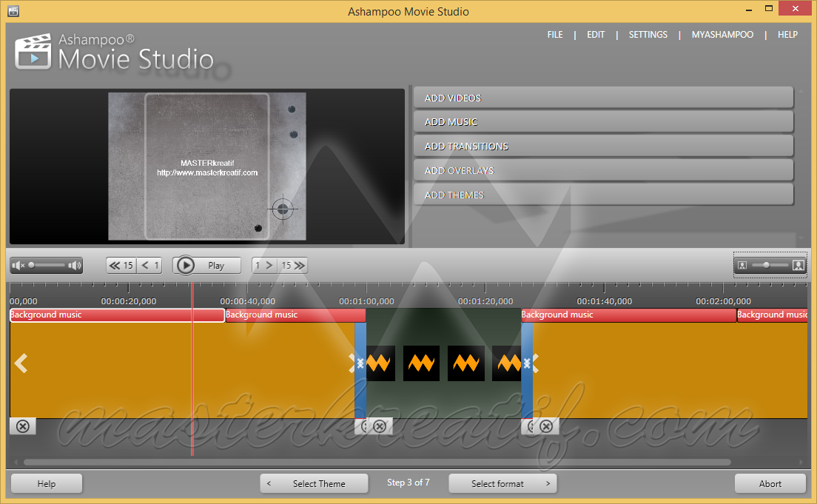
Task: Expand the ADD MUSIC panel
Action: [x=603, y=121]
